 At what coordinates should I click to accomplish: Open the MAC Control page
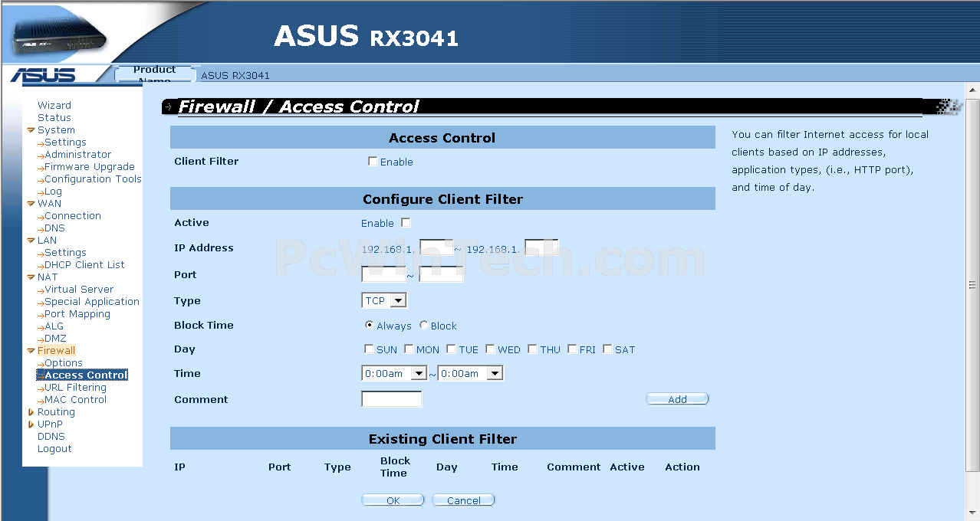pyautogui.click(x=75, y=400)
